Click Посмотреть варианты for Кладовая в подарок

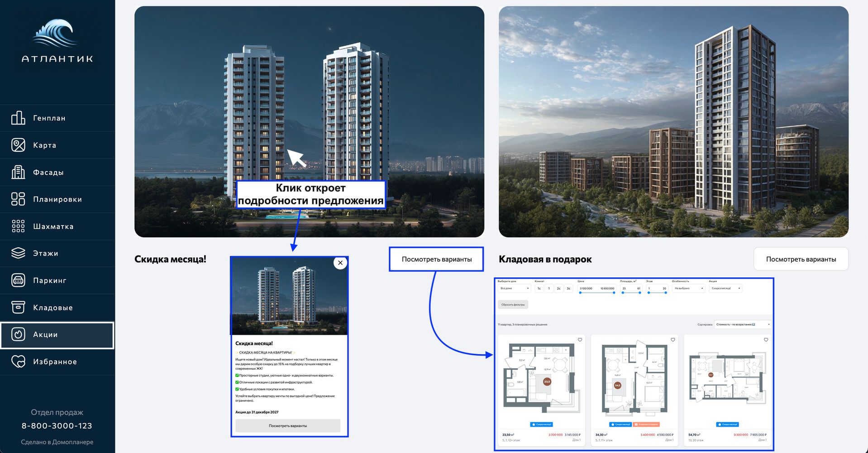(x=801, y=259)
